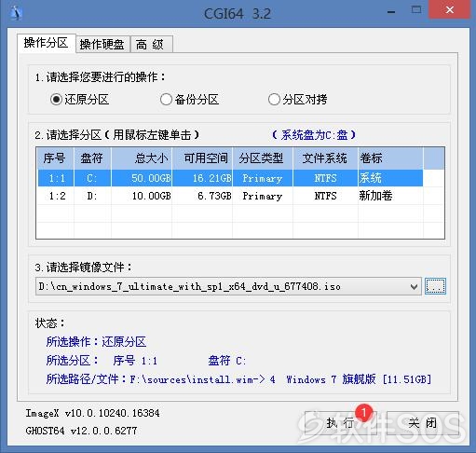The width and height of the screenshot is (476, 453).
Task: Select partition row 1:2 D: drive
Action: [230, 196]
